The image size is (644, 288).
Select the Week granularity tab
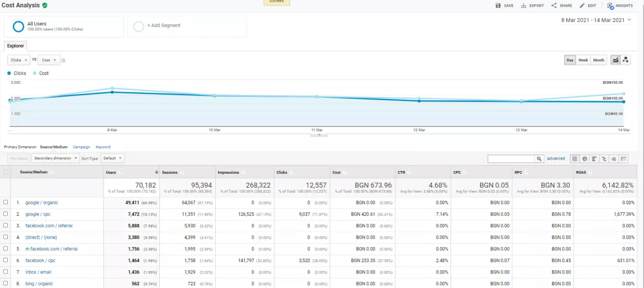click(x=583, y=60)
